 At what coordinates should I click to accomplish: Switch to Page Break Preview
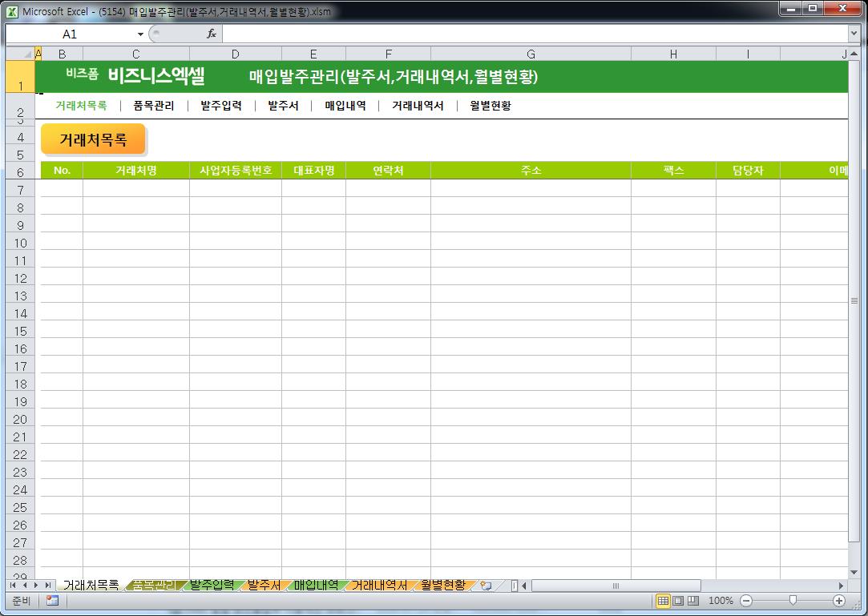[x=693, y=601]
